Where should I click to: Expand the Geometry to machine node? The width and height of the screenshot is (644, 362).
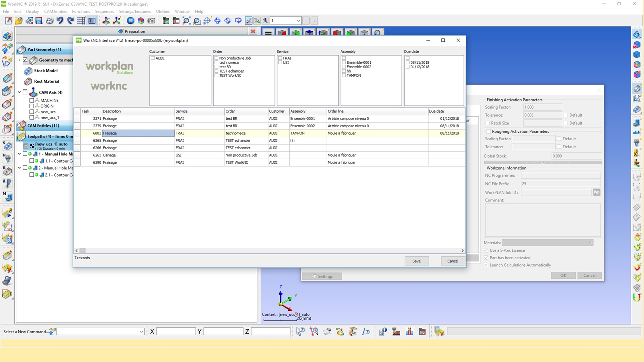pos(19,60)
